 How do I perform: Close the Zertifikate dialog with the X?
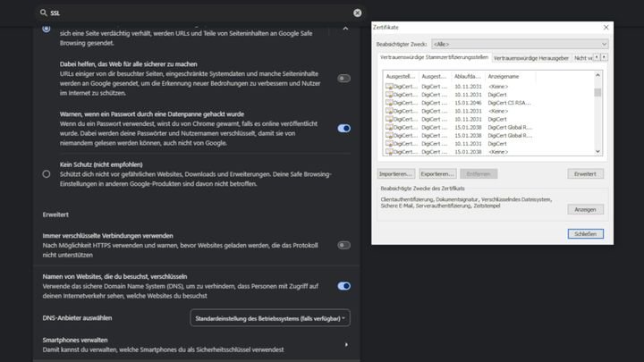(606, 27)
